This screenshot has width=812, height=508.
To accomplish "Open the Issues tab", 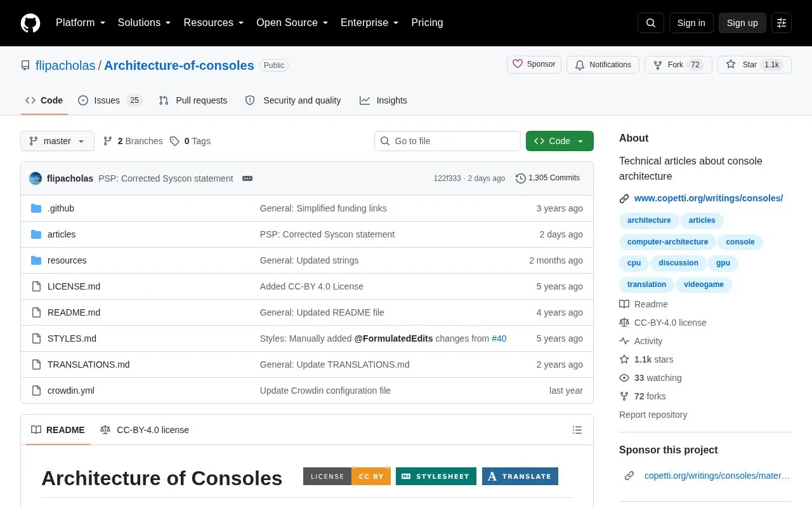I will coord(110,100).
